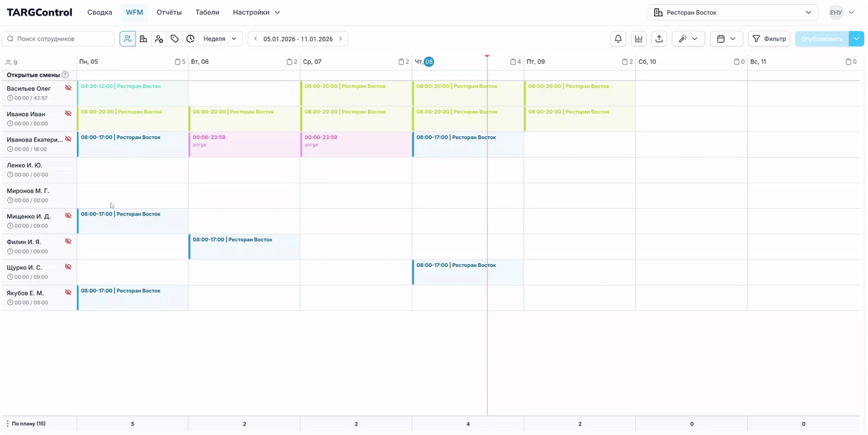
Task: Switch to departments building view icon
Action: pyautogui.click(x=143, y=39)
